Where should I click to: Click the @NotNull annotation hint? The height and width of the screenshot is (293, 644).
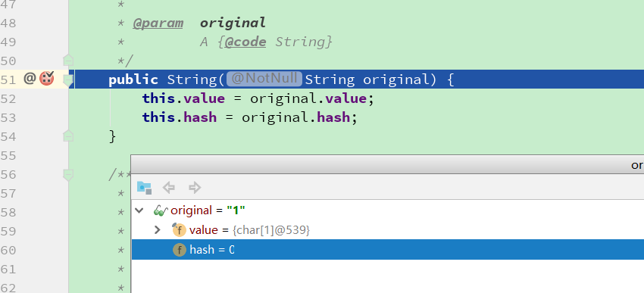(264, 79)
